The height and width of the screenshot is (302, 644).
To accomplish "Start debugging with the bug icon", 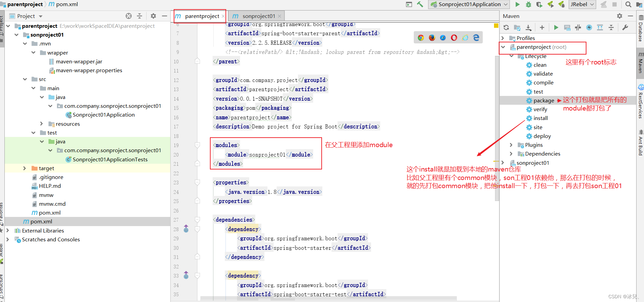I will (x=528, y=4).
